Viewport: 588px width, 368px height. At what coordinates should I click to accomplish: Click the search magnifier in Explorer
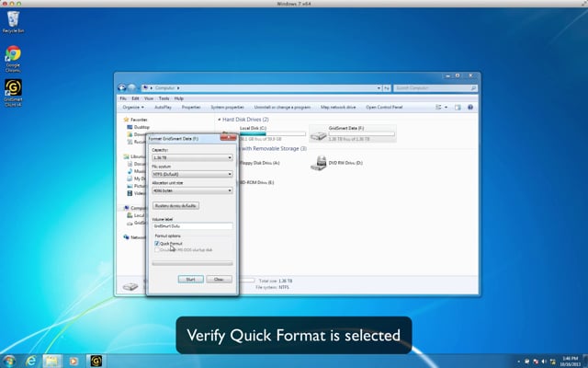pyautogui.click(x=473, y=88)
